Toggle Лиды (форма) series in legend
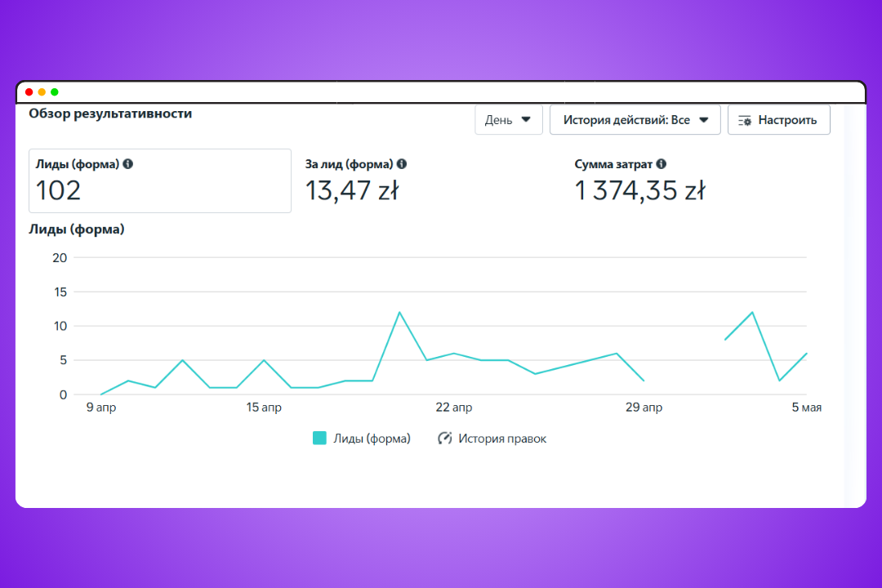Screen dimensions: 882x588 pyautogui.click(x=362, y=439)
